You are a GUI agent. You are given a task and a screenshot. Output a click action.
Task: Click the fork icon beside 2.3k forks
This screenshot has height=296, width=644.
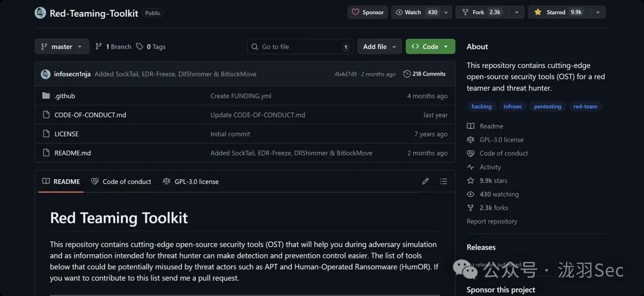[470, 208]
